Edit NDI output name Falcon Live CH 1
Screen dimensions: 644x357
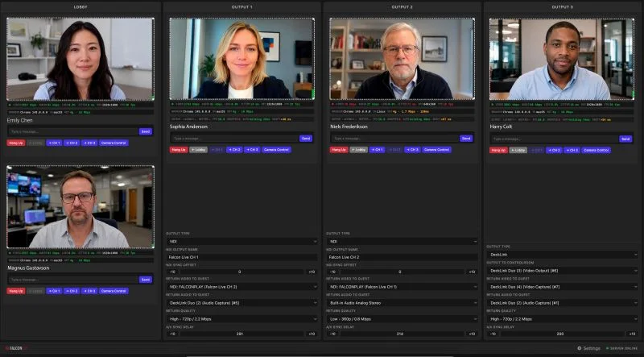click(x=242, y=257)
